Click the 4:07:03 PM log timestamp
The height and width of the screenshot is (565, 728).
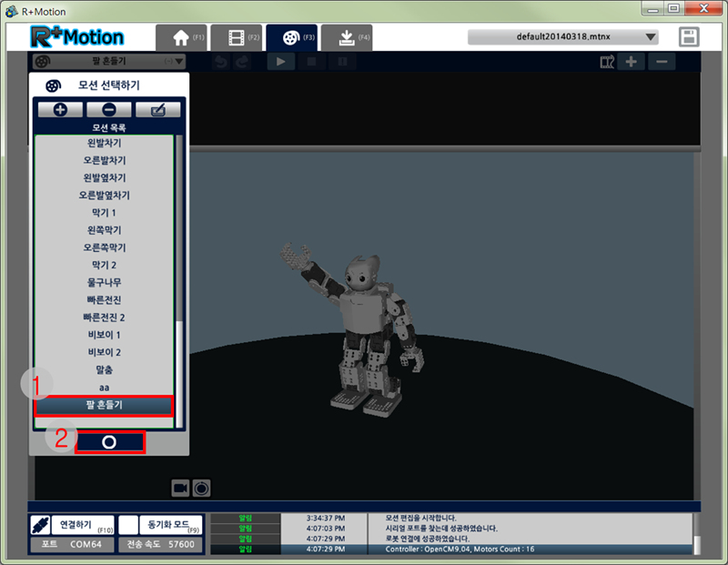pyautogui.click(x=326, y=529)
